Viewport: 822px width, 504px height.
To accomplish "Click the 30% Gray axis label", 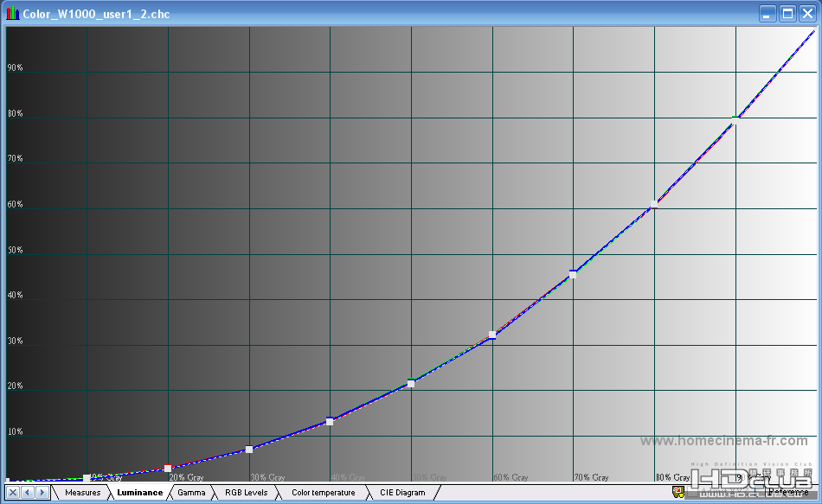I will point(268,477).
